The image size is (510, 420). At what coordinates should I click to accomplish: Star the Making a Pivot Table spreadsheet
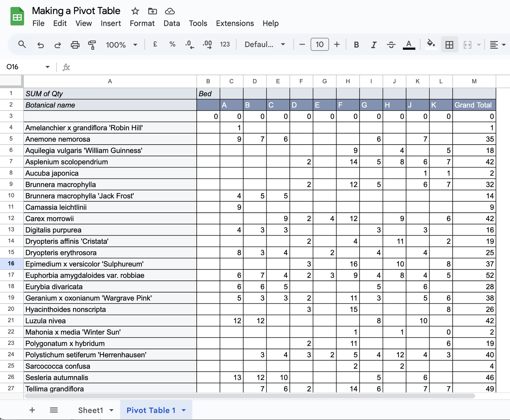click(x=135, y=11)
